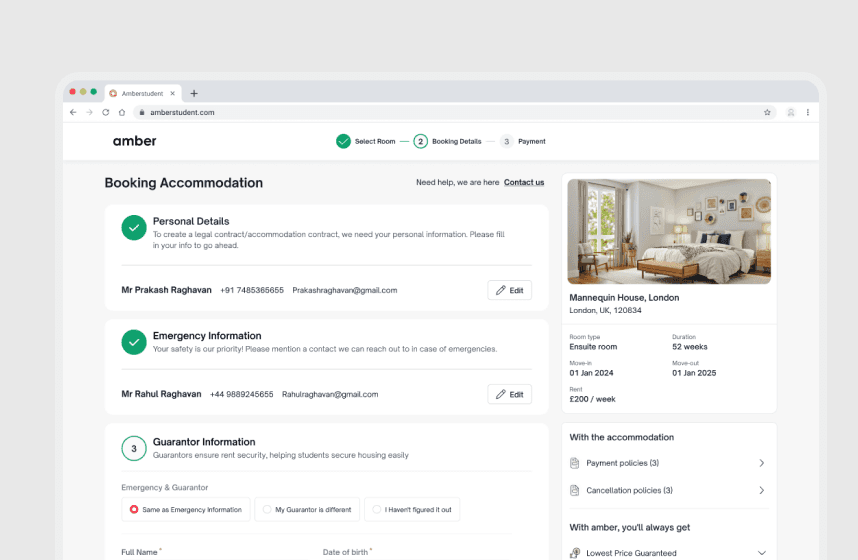This screenshot has width=858, height=560.
Task: Click phone number +91 7485365655
Action: (x=252, y=290)
